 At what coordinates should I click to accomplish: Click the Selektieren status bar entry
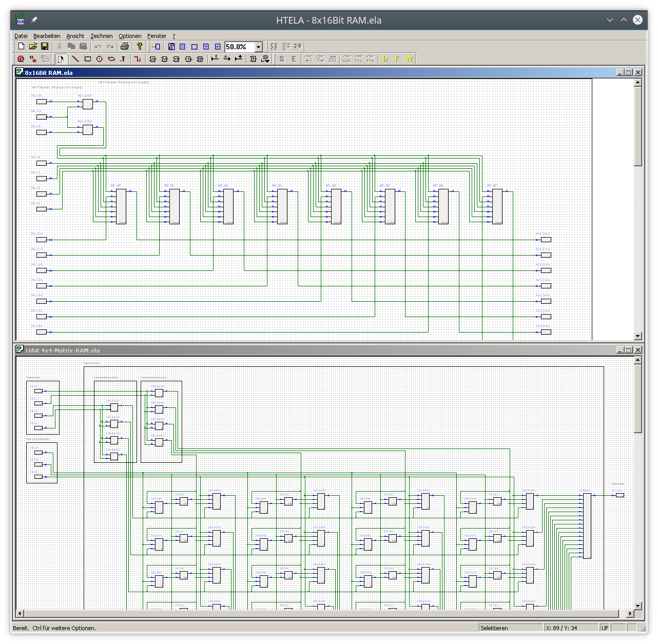[511, 628]
